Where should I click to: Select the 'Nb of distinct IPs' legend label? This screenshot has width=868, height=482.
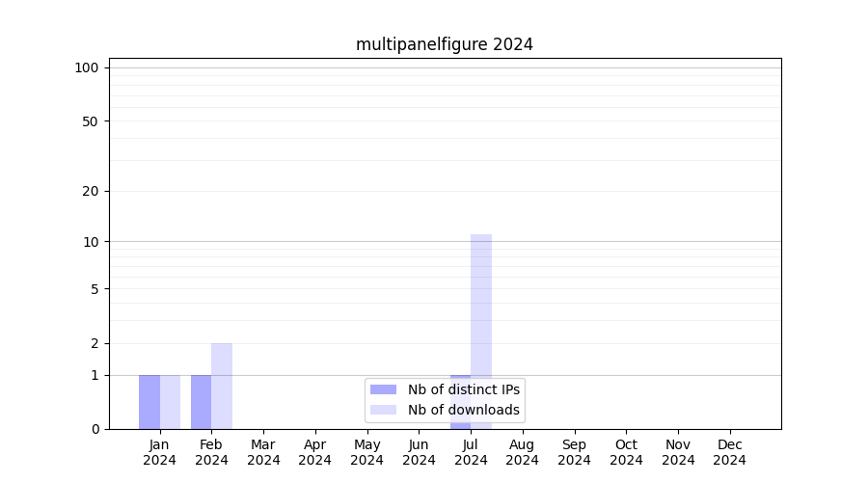click(464, 389)
